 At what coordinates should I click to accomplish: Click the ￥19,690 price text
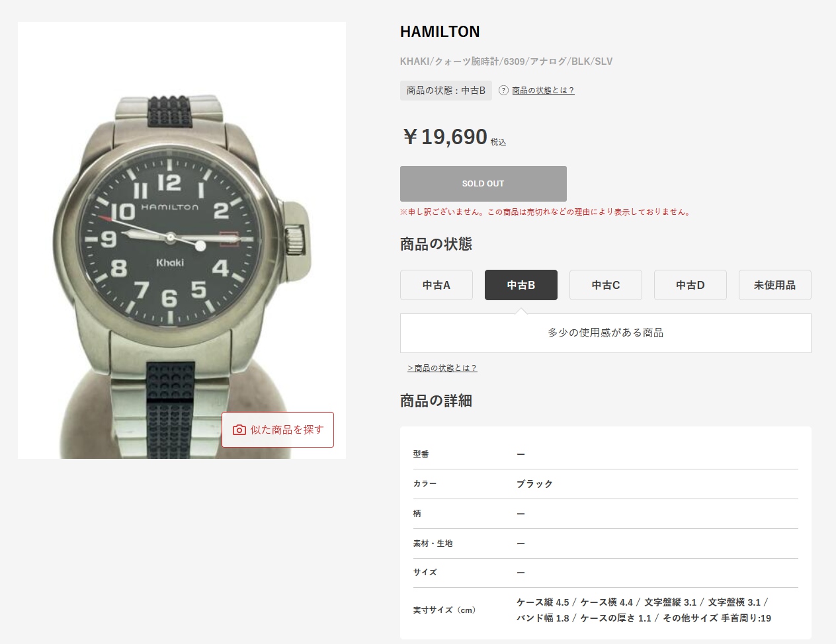(x=445, y=137)
